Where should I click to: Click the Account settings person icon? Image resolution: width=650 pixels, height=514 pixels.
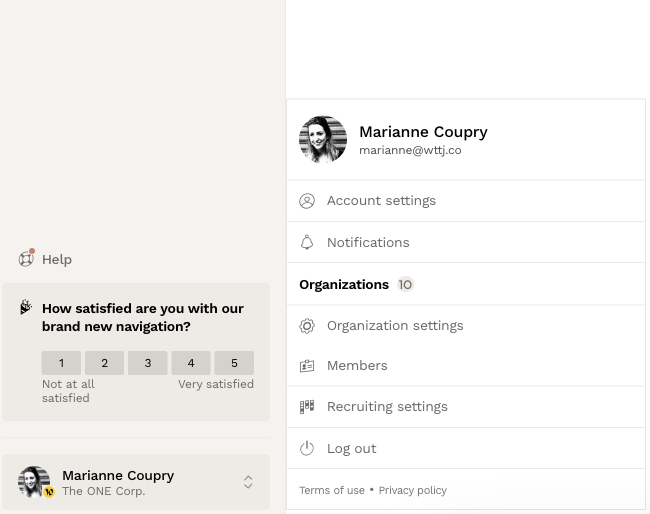(x=307, y=201)
